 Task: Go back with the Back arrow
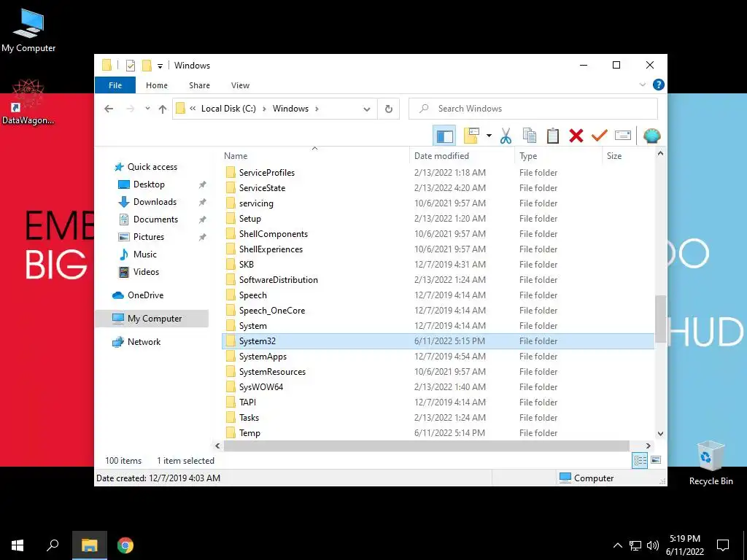click(x=109, y=109)
